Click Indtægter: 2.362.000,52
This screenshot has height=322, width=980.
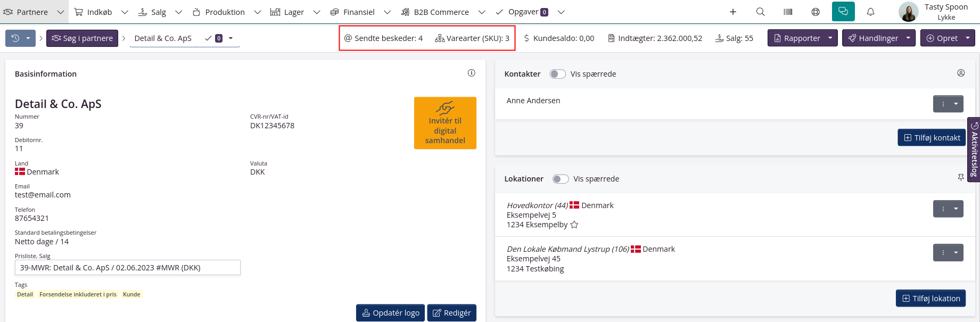[x=655, y=38]
